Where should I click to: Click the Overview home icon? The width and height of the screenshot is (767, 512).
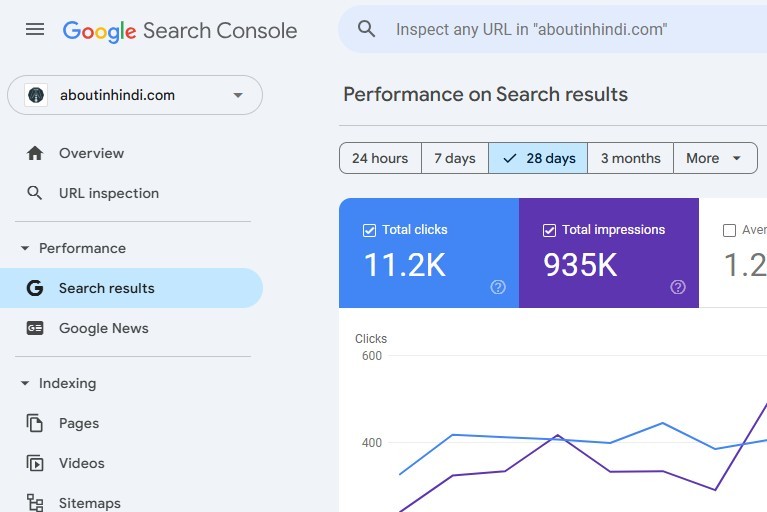point(35,153)
